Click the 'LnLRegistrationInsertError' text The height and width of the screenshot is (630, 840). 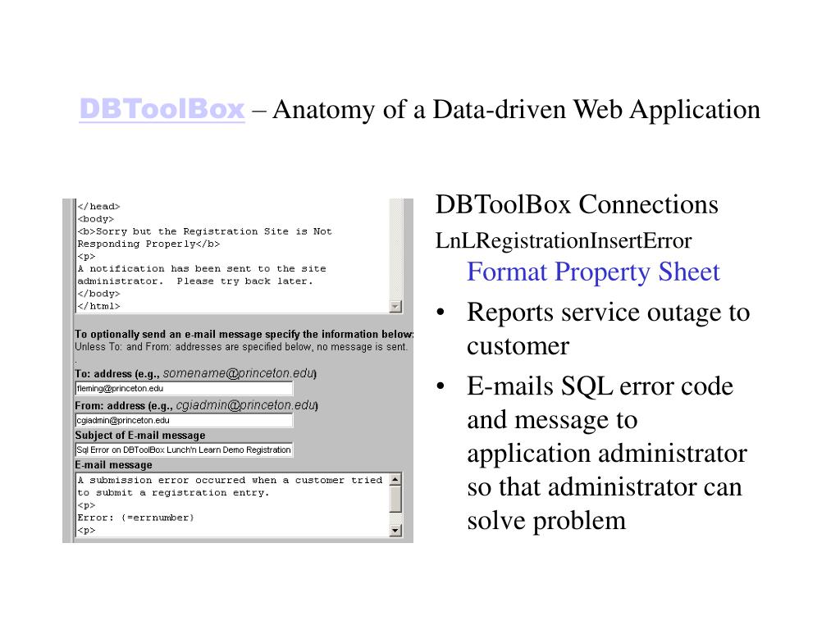click(x=564, y=241)
